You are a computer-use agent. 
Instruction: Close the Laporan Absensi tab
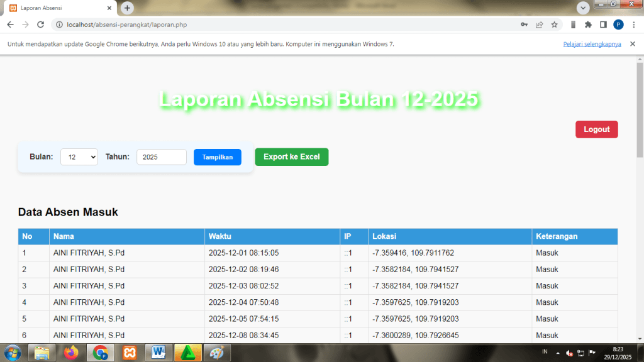[x=109, y=8]
